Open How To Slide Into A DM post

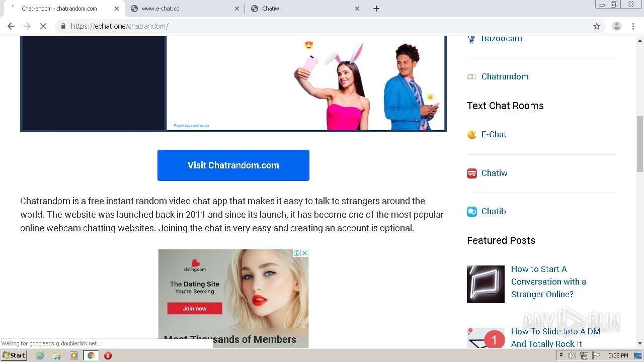[555, 337]
